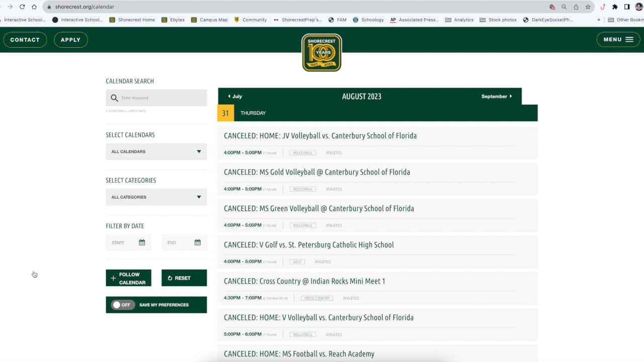Open Cross Country Indian Rocks Mini Meet event
Viewport: 644px width, 362px height.
(x=304, y=281)
